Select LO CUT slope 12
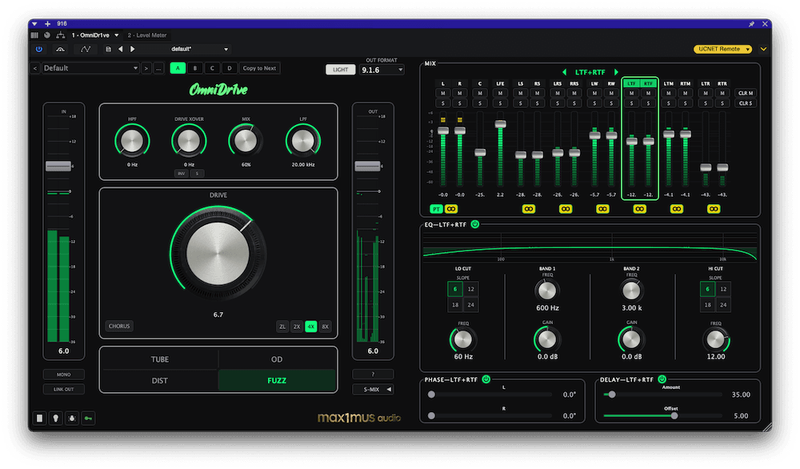The height and width of the screenshot is (469, 800). [x=471, y=289]
